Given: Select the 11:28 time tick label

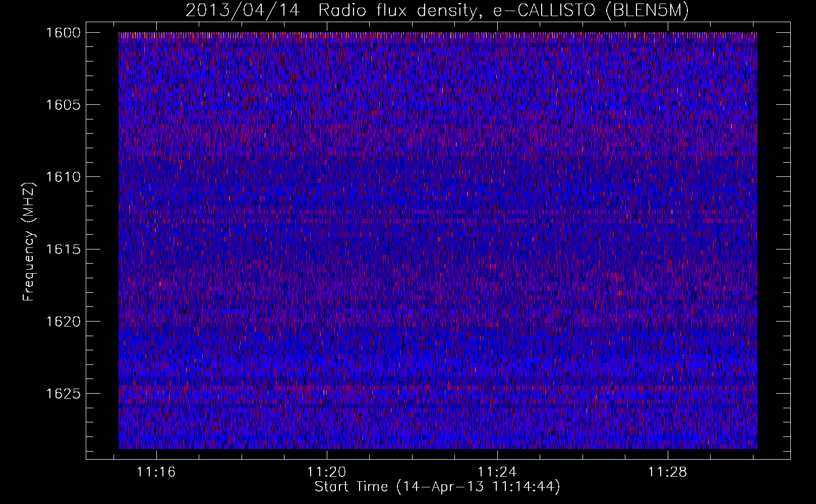Looking at the screenshot, I should (668, 472).
